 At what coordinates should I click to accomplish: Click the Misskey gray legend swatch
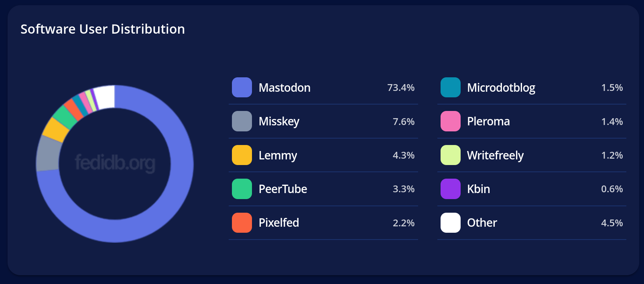click(242, 121)
